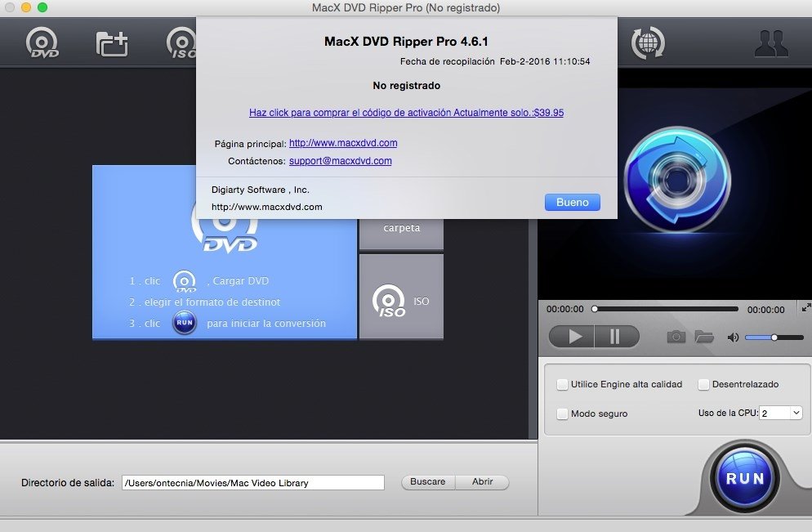Click the yellow macOS minimize button
The width and height of the screenshot is (812, 532).
26,7
